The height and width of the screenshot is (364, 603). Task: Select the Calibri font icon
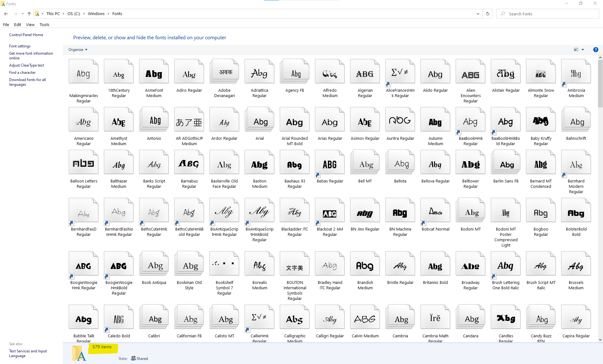point(154,318)
